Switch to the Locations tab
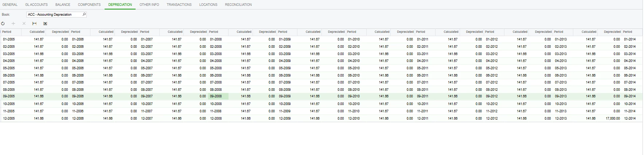This screenshot has height=155, width=644. click(208, 5)
